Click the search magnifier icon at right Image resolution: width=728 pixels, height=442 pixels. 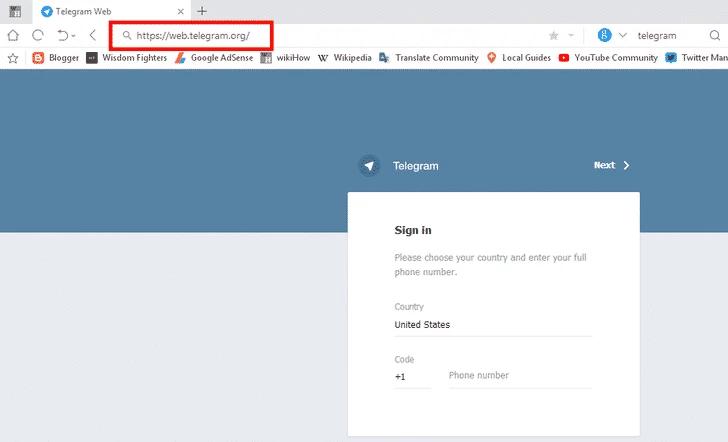(x=714, y=36)
